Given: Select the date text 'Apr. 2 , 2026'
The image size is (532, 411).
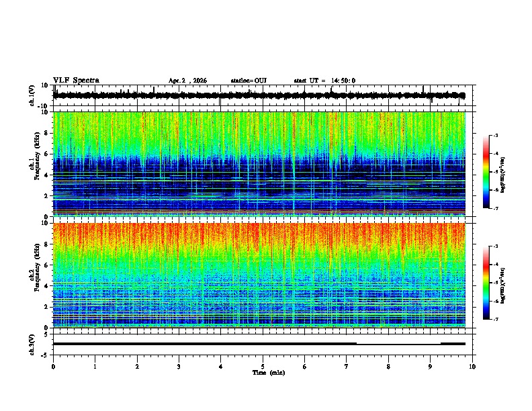Looking at the screenshot, I should 187,81.
